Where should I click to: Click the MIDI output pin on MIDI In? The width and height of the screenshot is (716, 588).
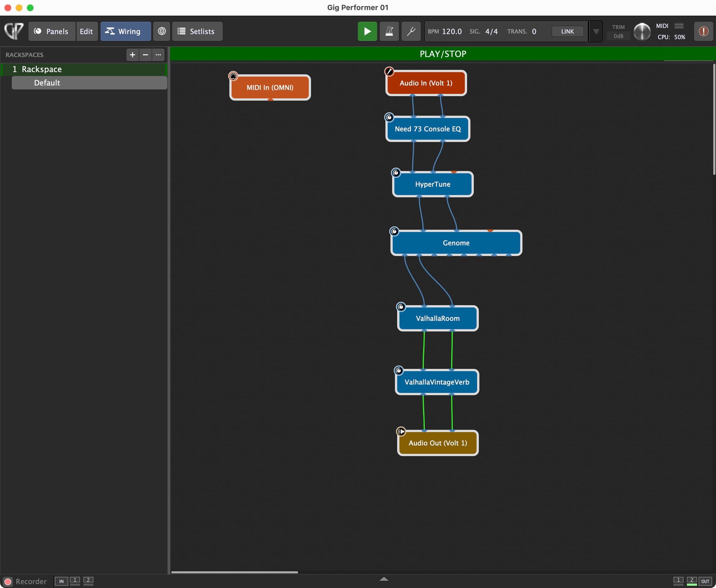[x=270, y=99]
